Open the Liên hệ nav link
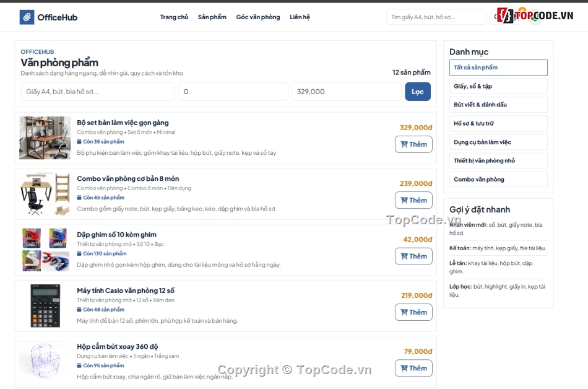The image size is (588, 389). click(x=300, y=17)
